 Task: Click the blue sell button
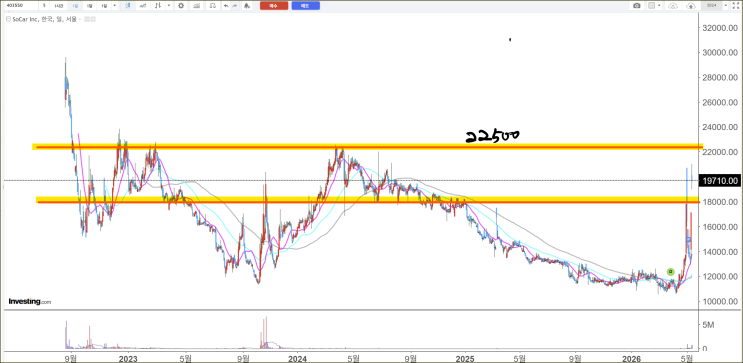coord(306,6)
